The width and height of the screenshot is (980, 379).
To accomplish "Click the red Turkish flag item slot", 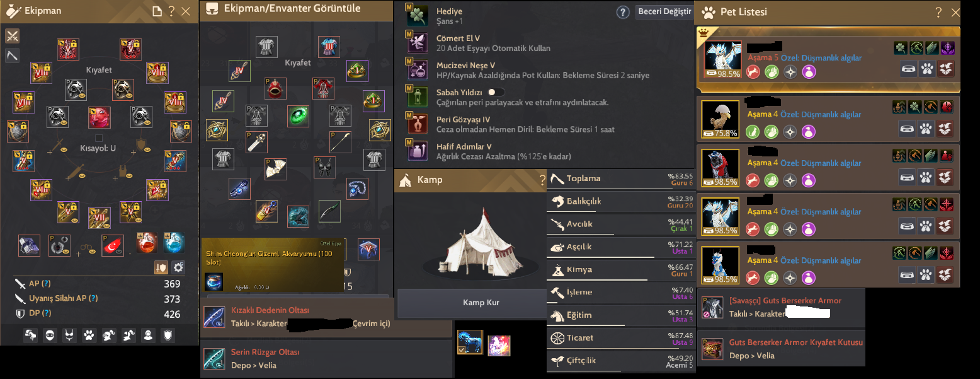I will click(x=113, y=245).
